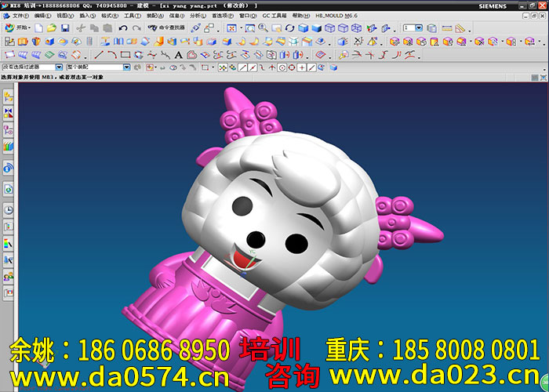Open the Constraint Navigator sidebar tab
Screen dimensions: 549x392
(x=9, y=113)
